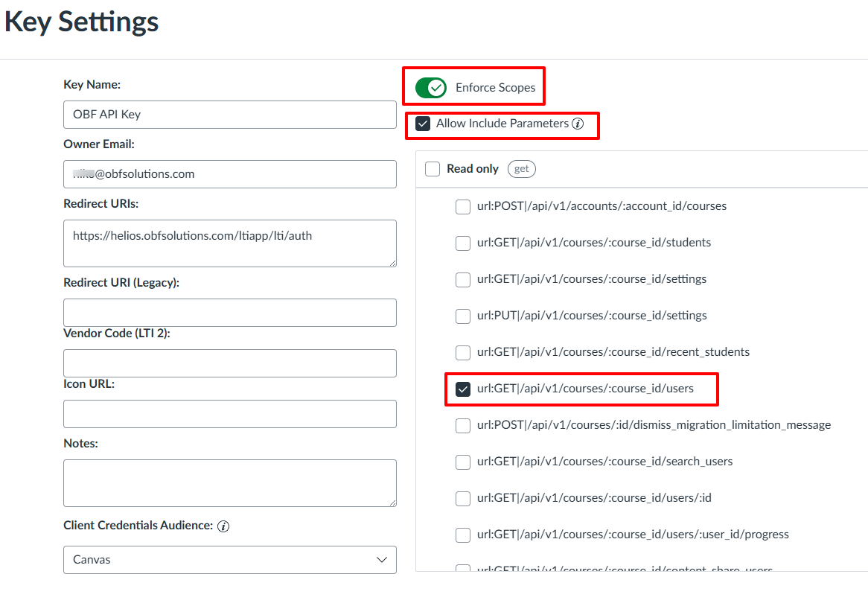Click the Client Credentials Audience info icon

pos(223,526)
